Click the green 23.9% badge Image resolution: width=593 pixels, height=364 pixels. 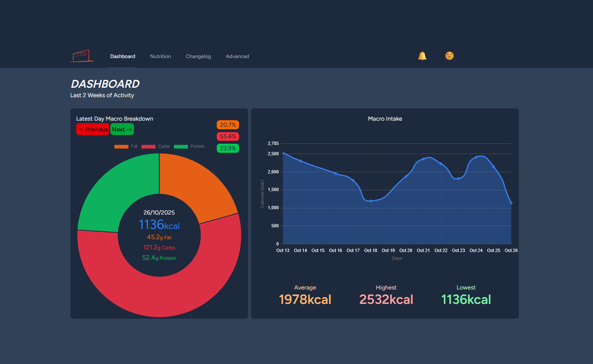pos(227,148)
